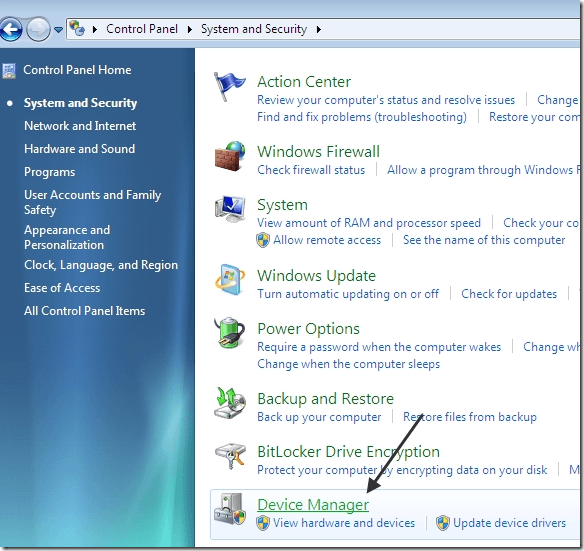
Task: Open the Device Manager link
Action: coord(313,505)
